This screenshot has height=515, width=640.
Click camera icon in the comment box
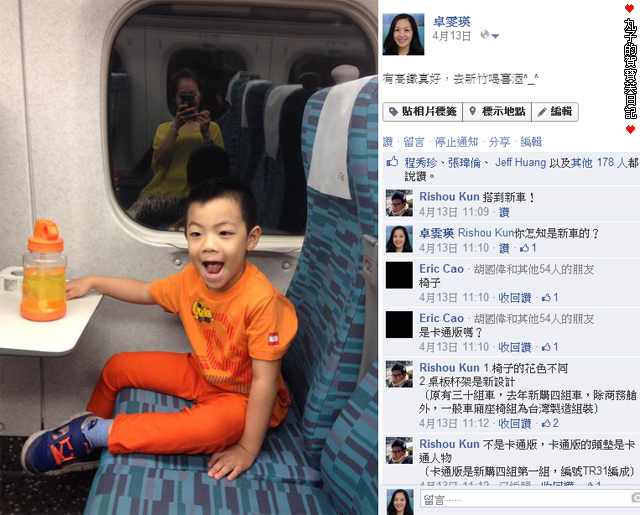coord(636,497)
